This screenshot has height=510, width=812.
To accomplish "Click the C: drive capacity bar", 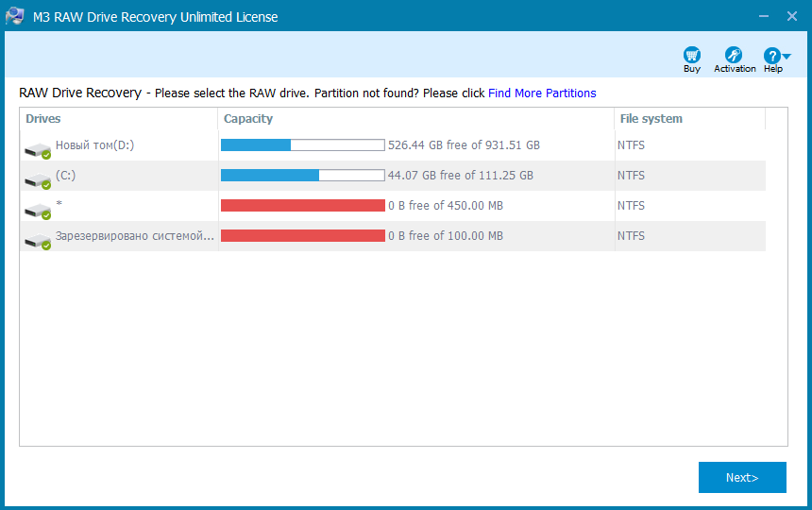I will coord(303,175).
